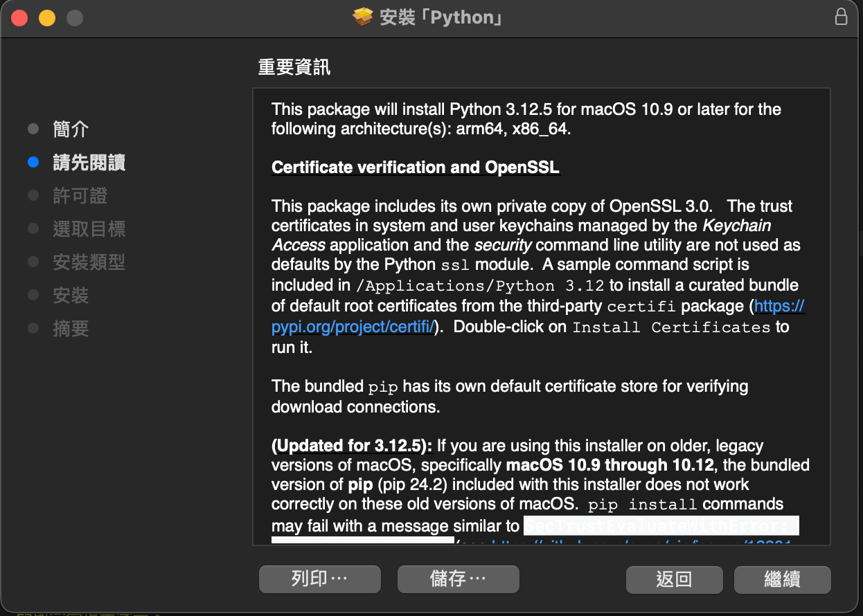Go back using the 返回 button
The height and width of the screenshot is (616, 863).
[x=674, y=579]
